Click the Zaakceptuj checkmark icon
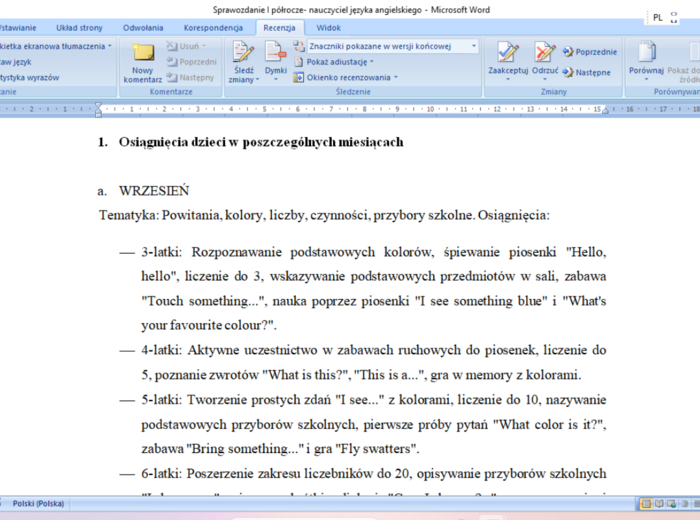 pyautogui.click(x=508, y=52)
